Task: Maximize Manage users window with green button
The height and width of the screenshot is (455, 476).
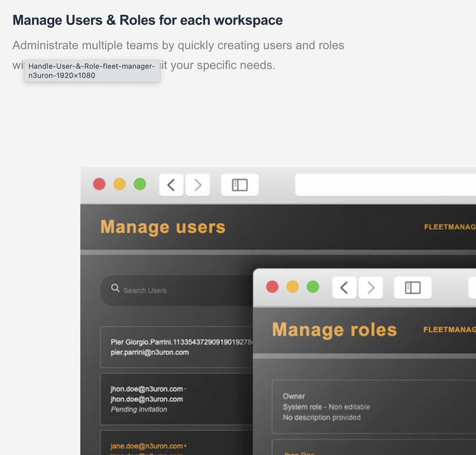Action: tap(140, 184)
